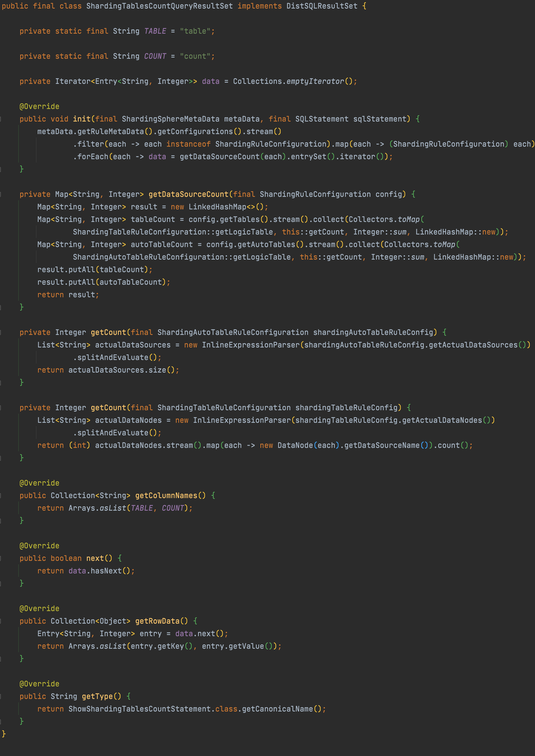This screenshot has height=756, width=535.
Task: Click ShowShardingTablesCountStatement class reference
Action: [x=139, y=709]
